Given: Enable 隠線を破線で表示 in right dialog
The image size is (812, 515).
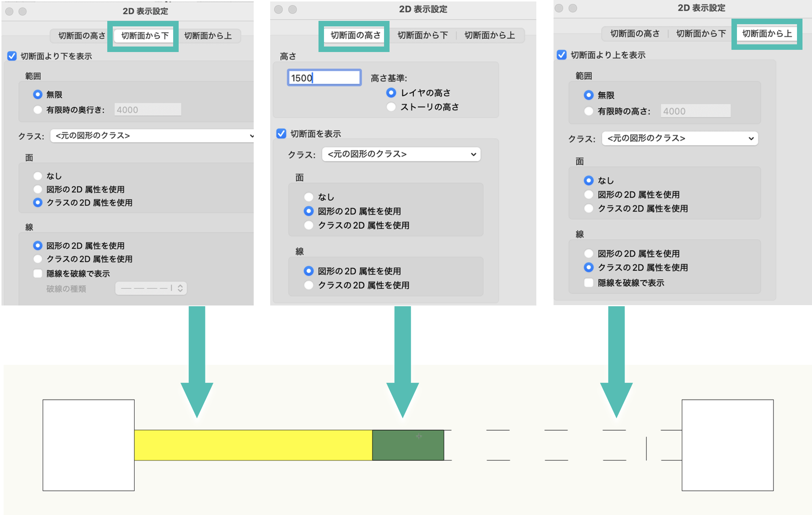Looking at the screenshot, I should pos(589,283).
